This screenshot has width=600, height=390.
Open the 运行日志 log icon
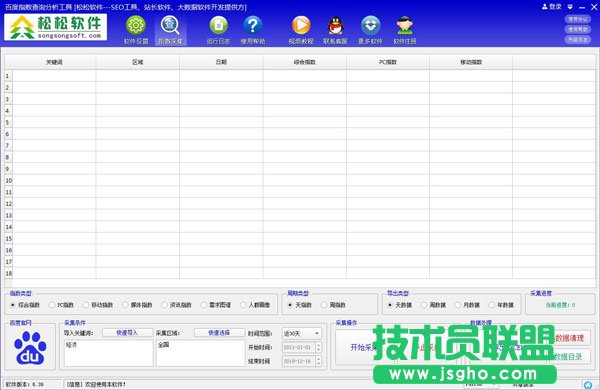(218, 26)
